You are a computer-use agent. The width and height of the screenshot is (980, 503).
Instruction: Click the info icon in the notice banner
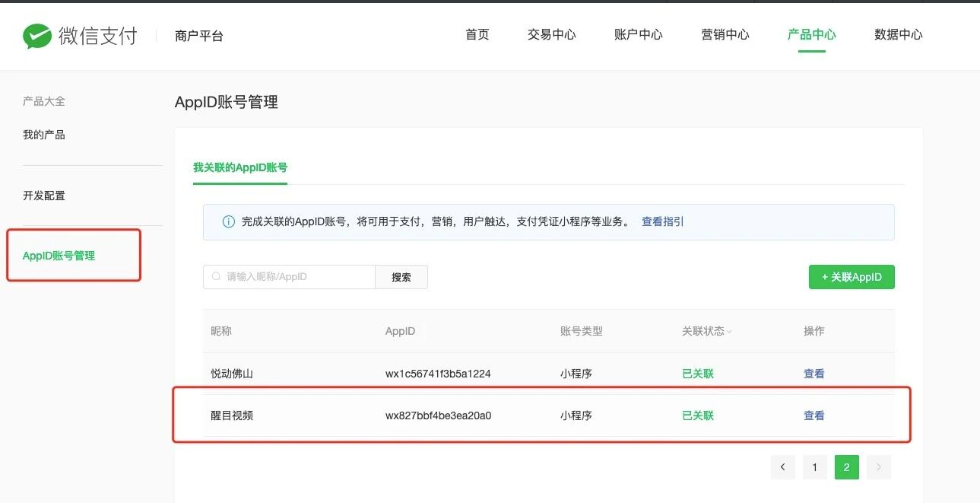(228, 222)
